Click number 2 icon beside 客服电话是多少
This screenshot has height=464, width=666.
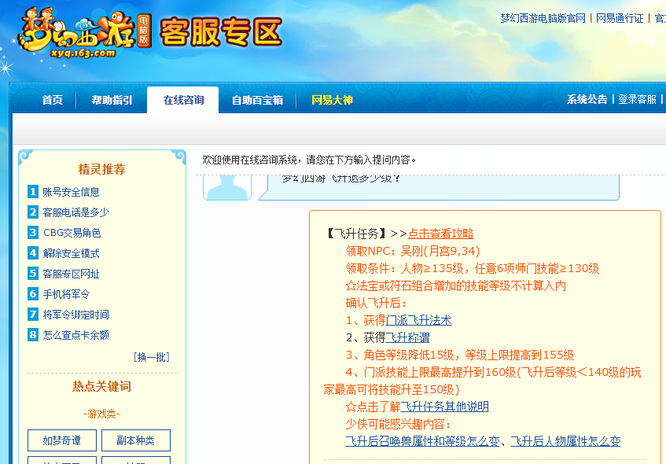33,212
